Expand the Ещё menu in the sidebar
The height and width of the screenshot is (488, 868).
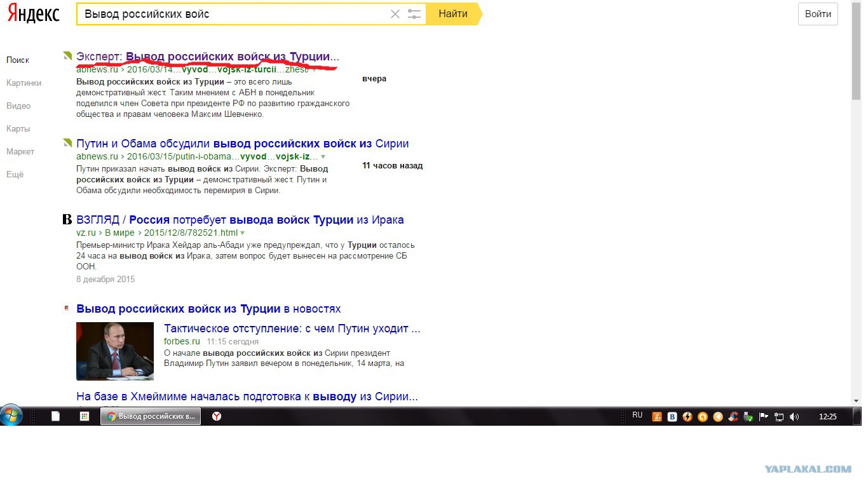(15, 174)
